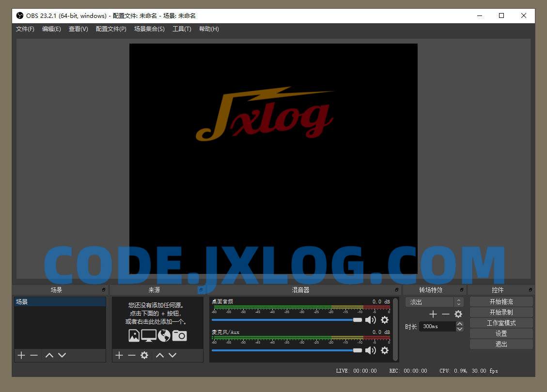Image resolution: width=547 pixels, height=392 pixels.
Task: Click the camera source icon
Action: (180, 335)
